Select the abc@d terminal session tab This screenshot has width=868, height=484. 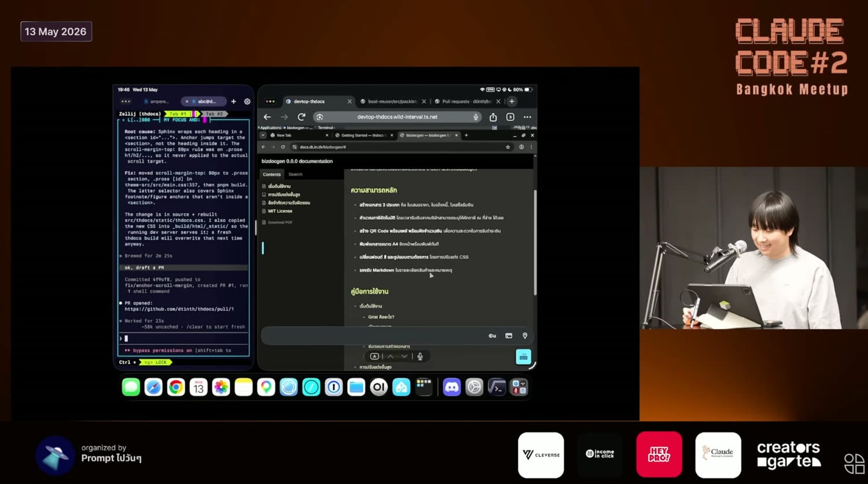coord(203,101)
